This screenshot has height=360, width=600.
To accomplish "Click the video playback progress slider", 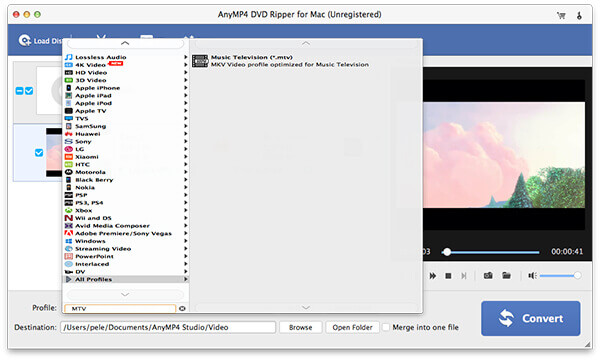I will [491, 252].
